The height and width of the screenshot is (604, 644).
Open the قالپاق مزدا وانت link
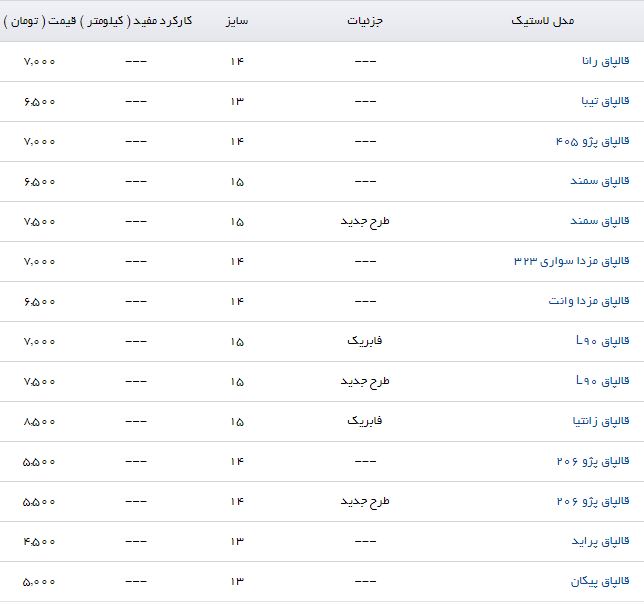(x=589, y=301)
